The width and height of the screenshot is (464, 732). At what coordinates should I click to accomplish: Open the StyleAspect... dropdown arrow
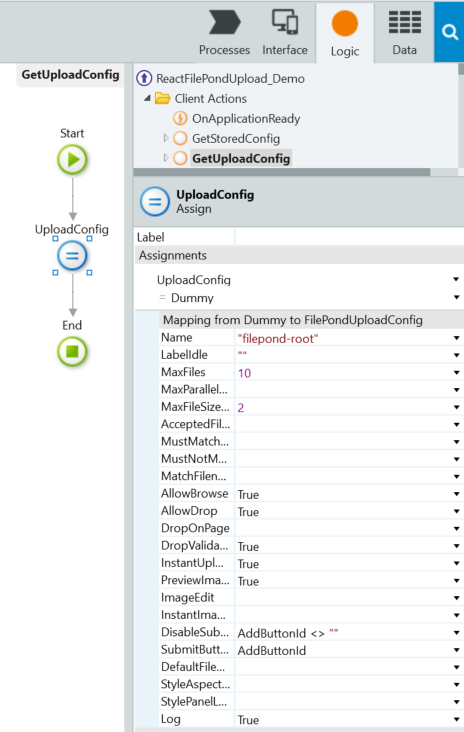(456, 684)
